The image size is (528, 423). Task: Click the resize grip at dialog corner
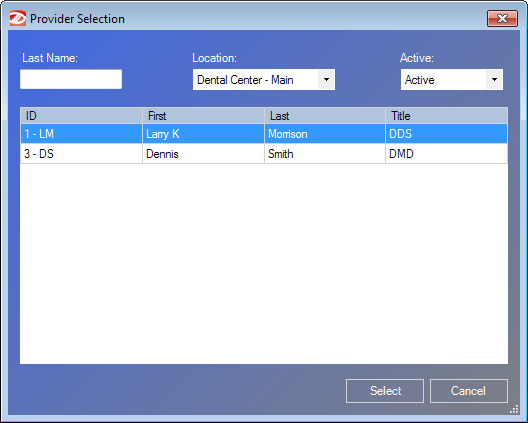click(514, 409)
